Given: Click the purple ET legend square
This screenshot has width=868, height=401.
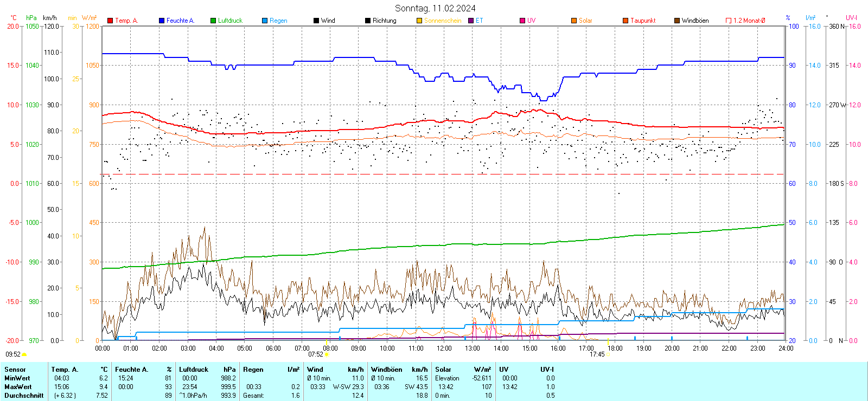Looking at the screenshot, I should [x=471, y=21].
